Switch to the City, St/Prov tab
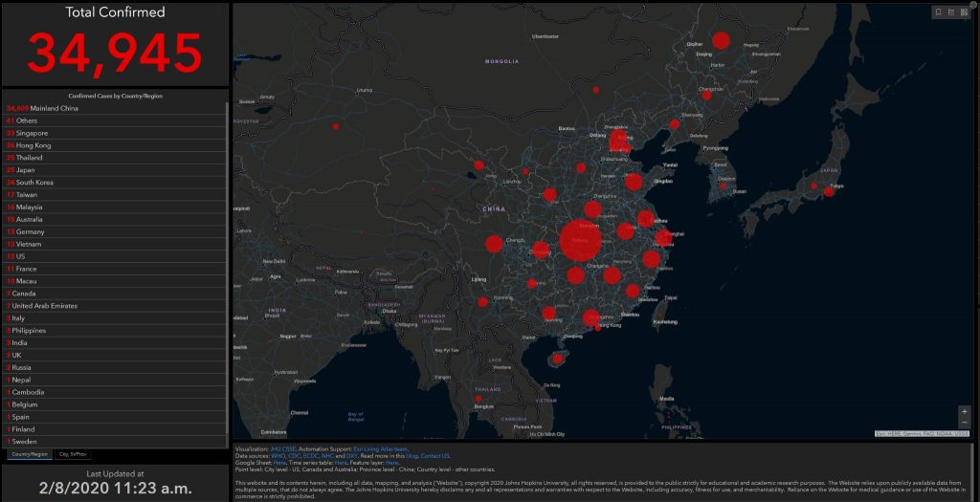The image size is (980, 502). tap(73, 454)
